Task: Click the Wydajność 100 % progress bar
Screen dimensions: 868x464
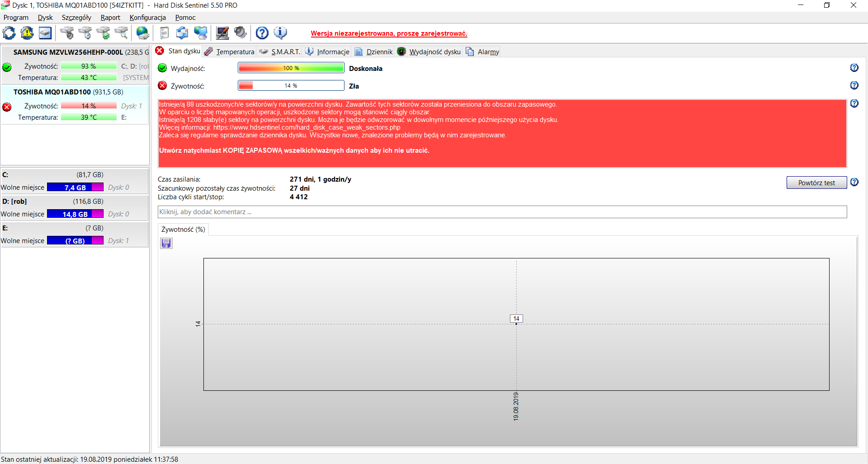Action: (x=291, y=68)
